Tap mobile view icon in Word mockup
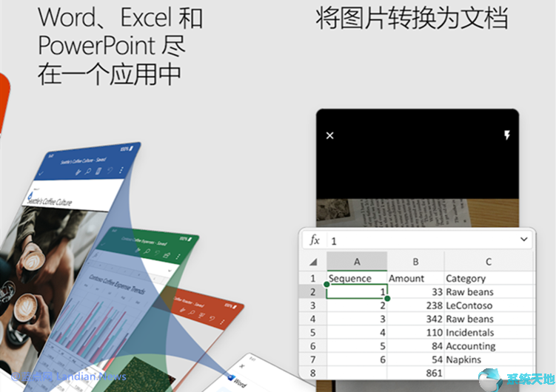The height and width of the screenshot is (392, 556). 98,171
